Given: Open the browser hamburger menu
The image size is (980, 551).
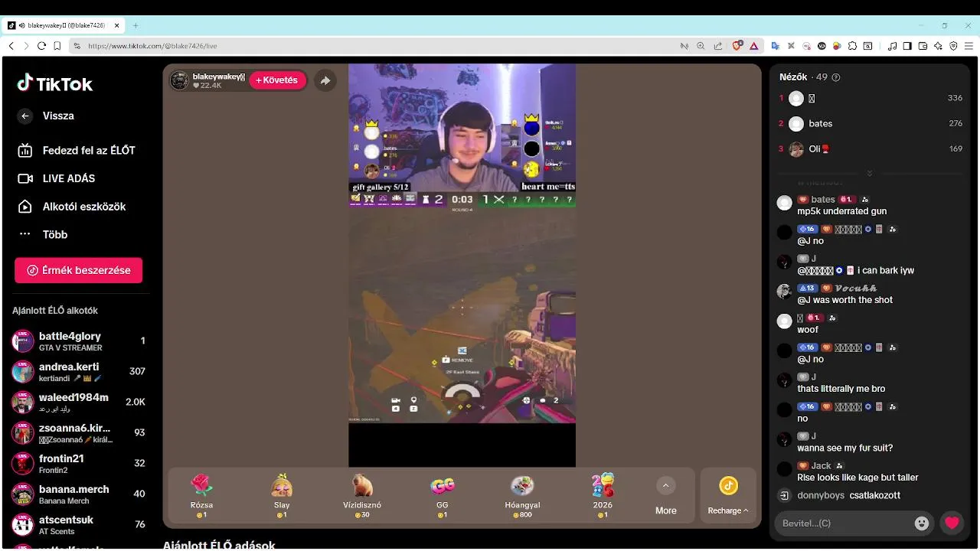Looking at the screenshot, I should 968,46.
